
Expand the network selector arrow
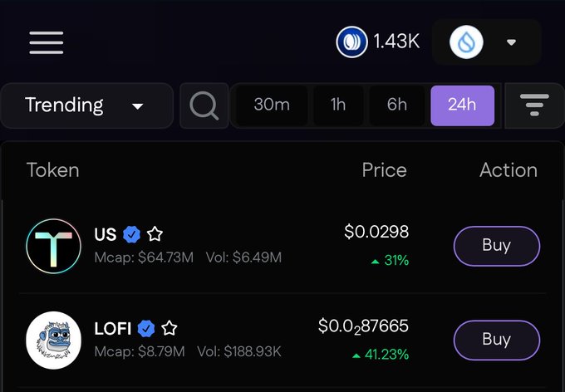[511, 42]
